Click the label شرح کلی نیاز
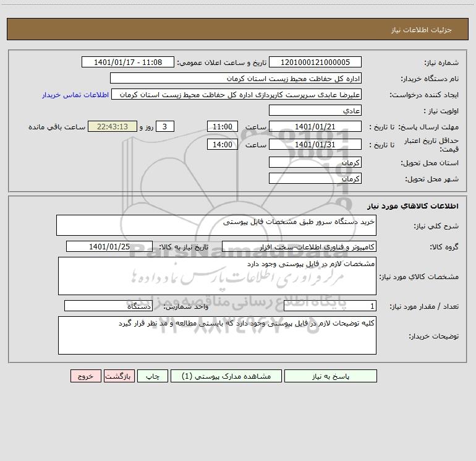The image size is (476, 461). [436, 226]
